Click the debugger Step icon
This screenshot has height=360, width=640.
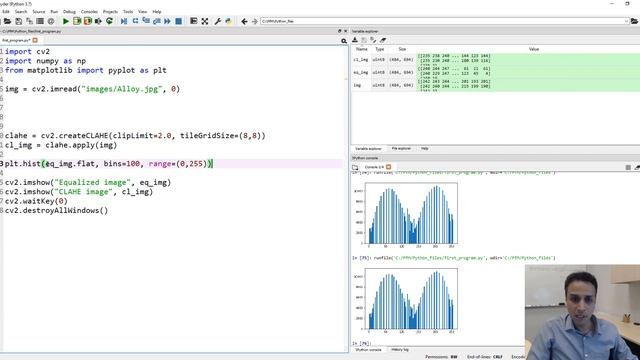click(135, 21)
